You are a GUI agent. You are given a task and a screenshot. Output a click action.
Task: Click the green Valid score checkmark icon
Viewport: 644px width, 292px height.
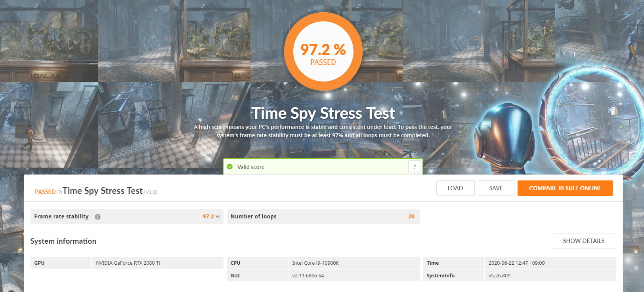point(229,167)
